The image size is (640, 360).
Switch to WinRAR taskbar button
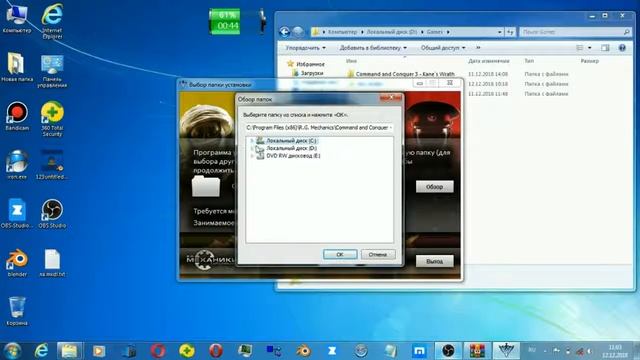[x=477, y=350]
